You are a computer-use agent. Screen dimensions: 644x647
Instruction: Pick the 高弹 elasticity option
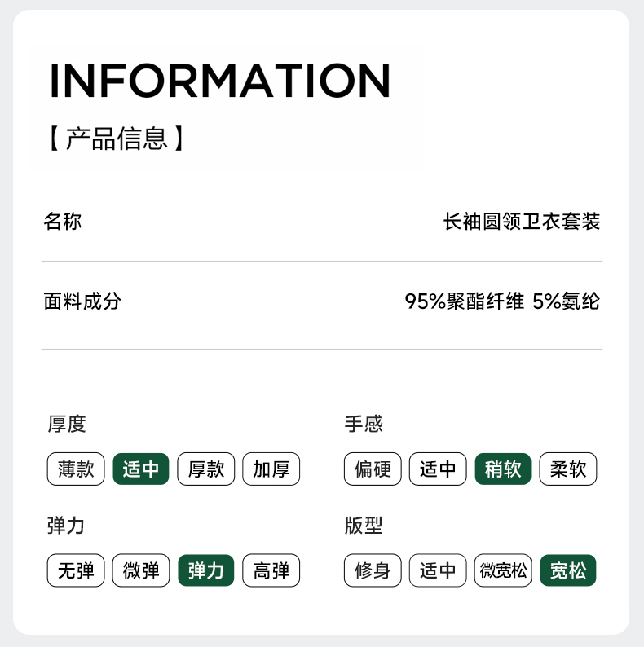coord(271,570)
